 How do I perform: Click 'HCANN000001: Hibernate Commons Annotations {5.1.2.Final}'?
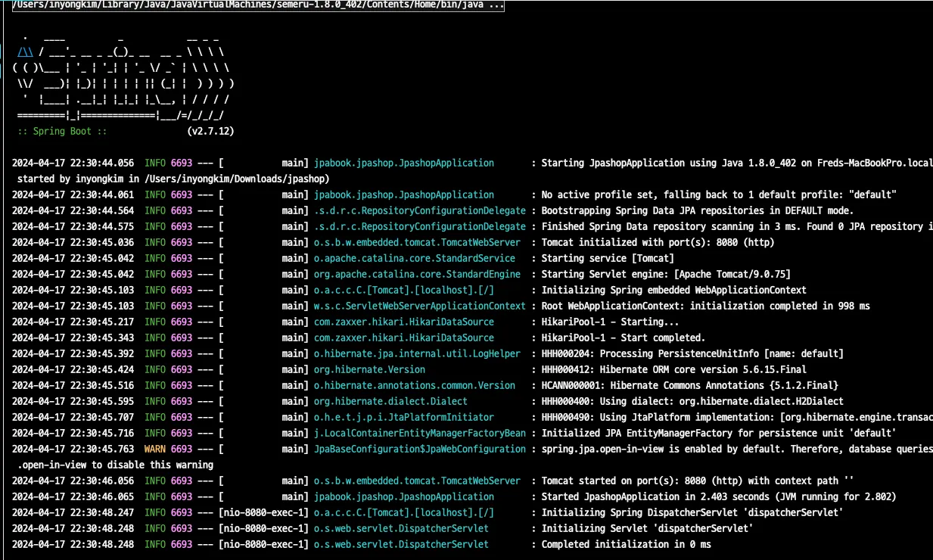point(689,385)
